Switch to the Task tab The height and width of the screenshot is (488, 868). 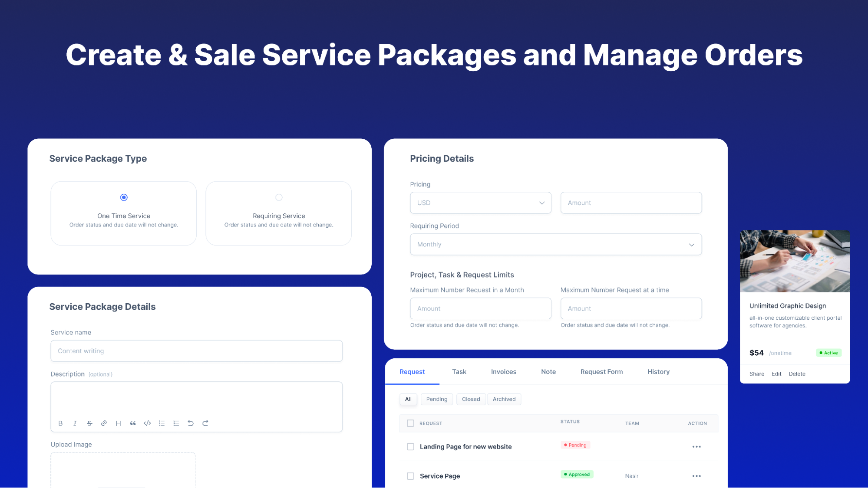coord(459,372)
